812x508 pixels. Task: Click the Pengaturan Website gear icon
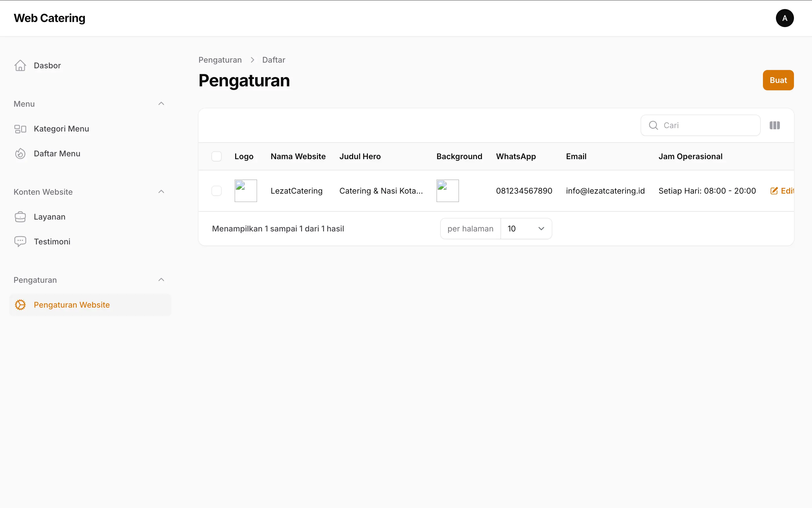pyautogui.click(x=20, y=305)
